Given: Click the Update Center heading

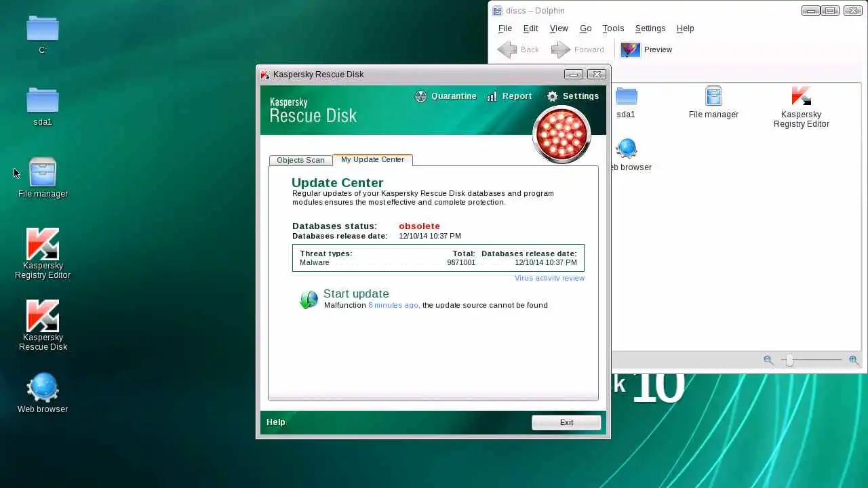Looking at the screenshot, I should point(337,182).
